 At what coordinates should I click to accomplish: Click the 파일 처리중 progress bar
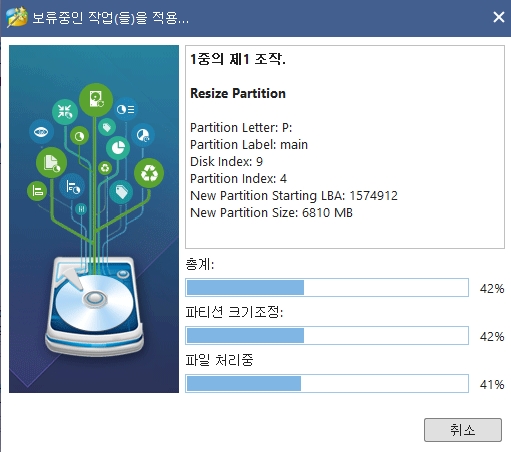(327, 383)
